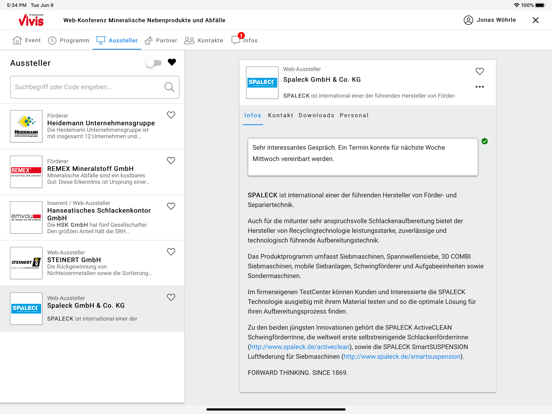
Task: Click Spaleck logo in detail card
Action: click(x=262, y=82)
